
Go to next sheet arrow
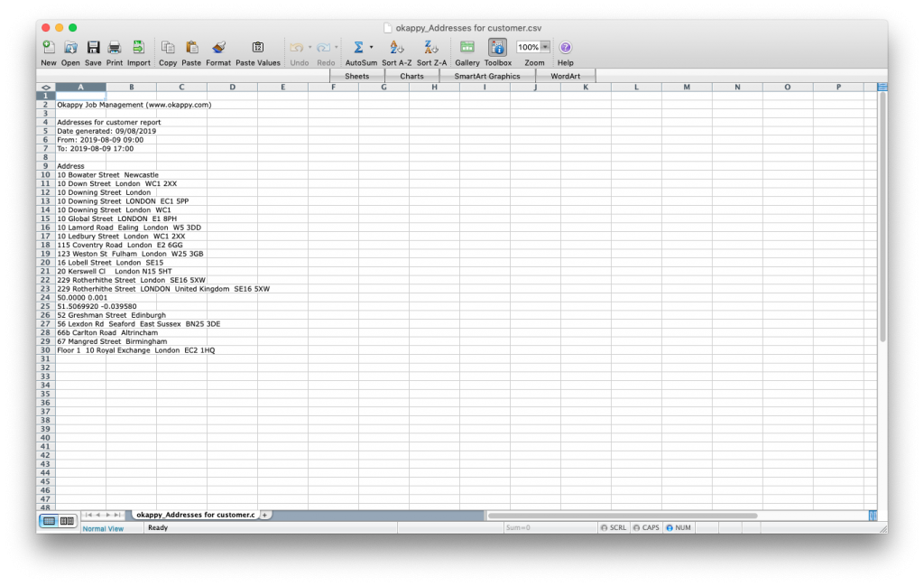click(108, 515)
